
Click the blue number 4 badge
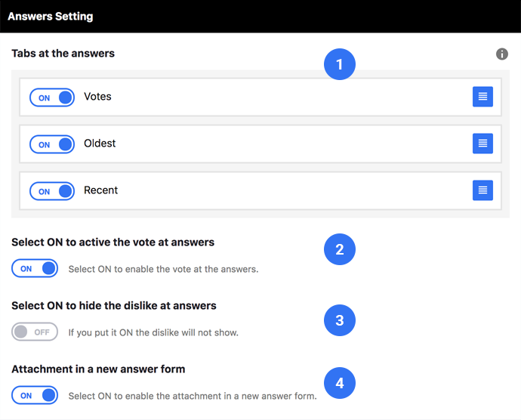tap(340, 383)
